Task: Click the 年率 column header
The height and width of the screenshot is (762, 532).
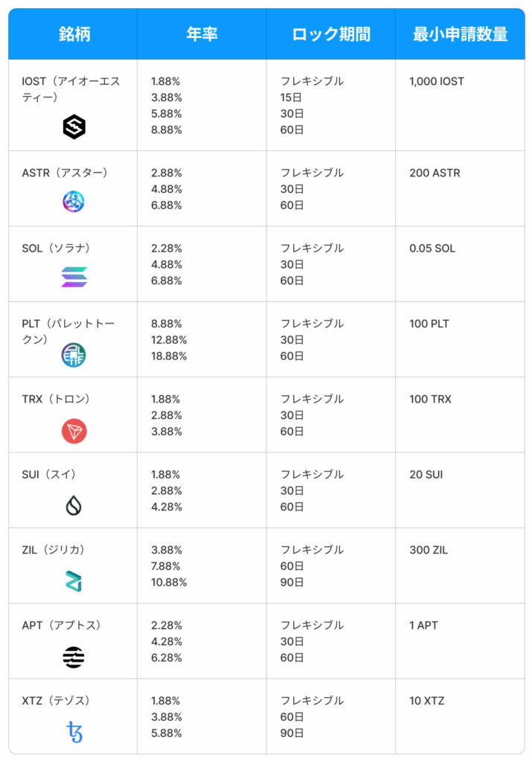Action: coord(202,34)
